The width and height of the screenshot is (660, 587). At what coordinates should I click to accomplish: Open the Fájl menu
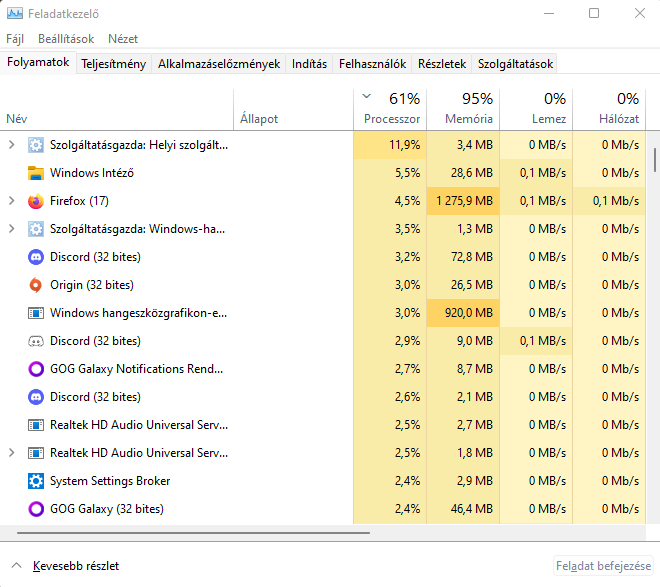click(x=15, y=39)
